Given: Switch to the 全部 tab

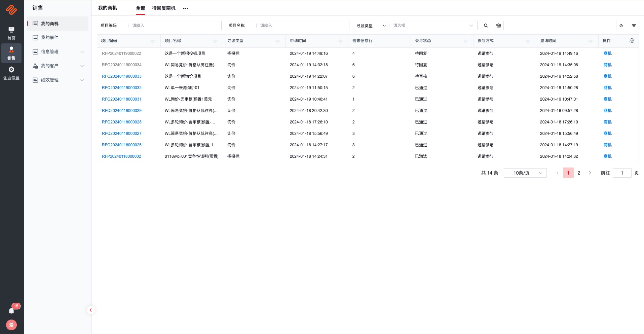Looking at the screenshot, I should tap(141, 8).
